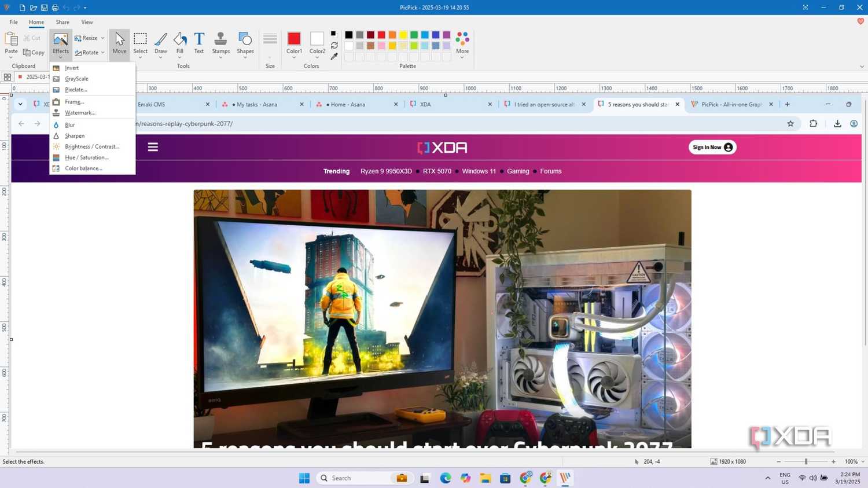Select the Move tool

(x=119, y=45)
